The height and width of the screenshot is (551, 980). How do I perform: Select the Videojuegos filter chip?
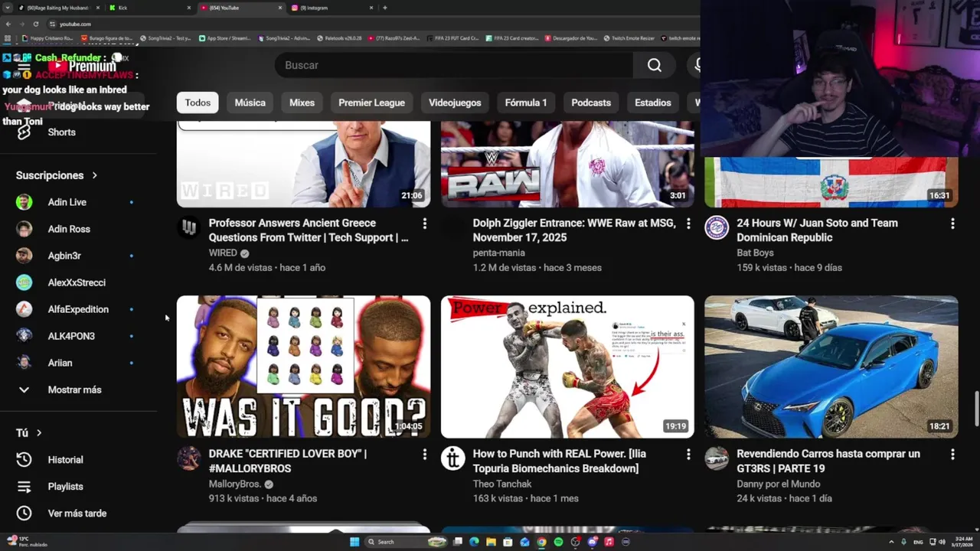[x=455, y=103]
